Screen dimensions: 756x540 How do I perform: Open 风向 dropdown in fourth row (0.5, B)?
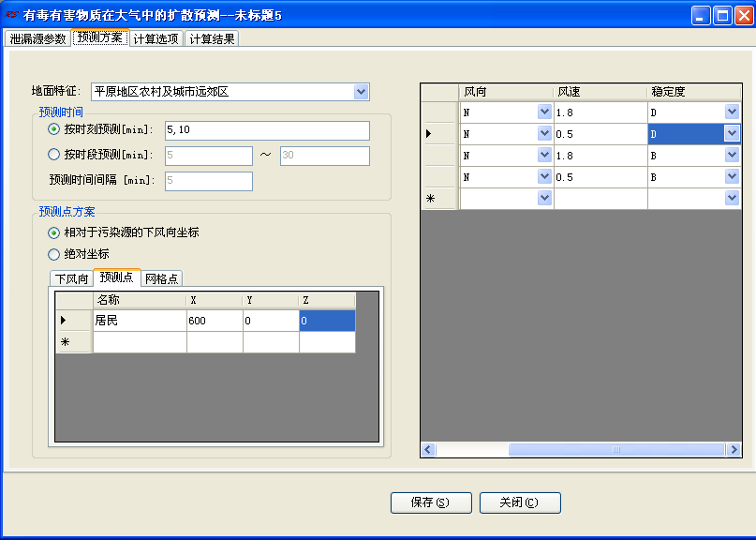click(544, 176)
